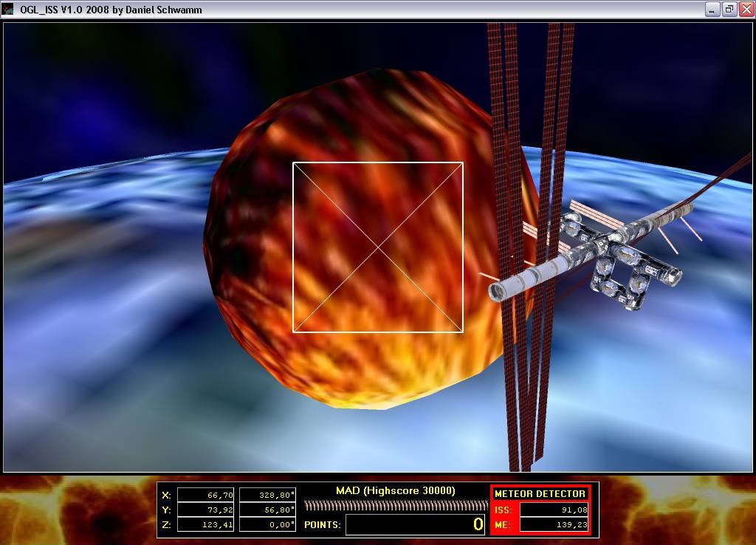
Task: Click the MAD Highscore 30000 text
Action: (x=395, y=490)
